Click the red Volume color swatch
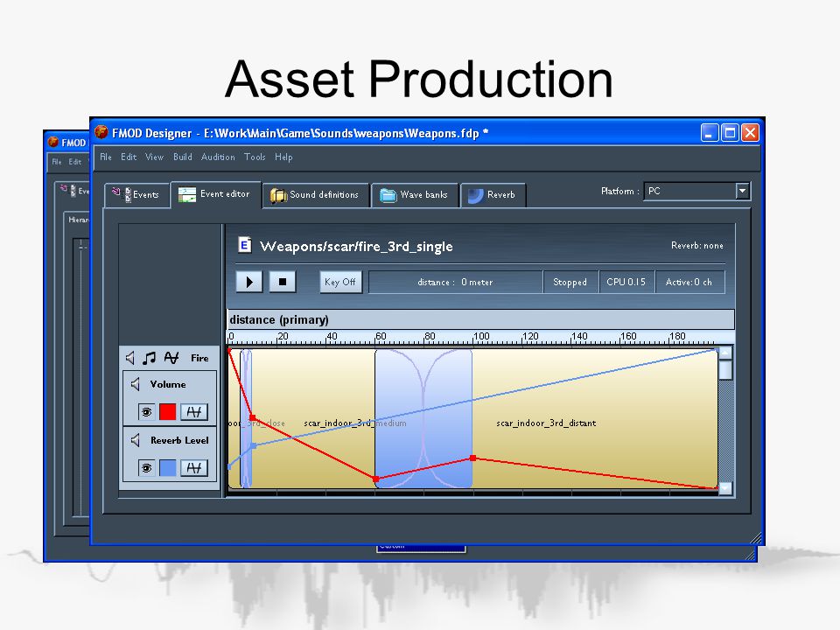This screenshot has height=630, width=840. coord(168,412)
